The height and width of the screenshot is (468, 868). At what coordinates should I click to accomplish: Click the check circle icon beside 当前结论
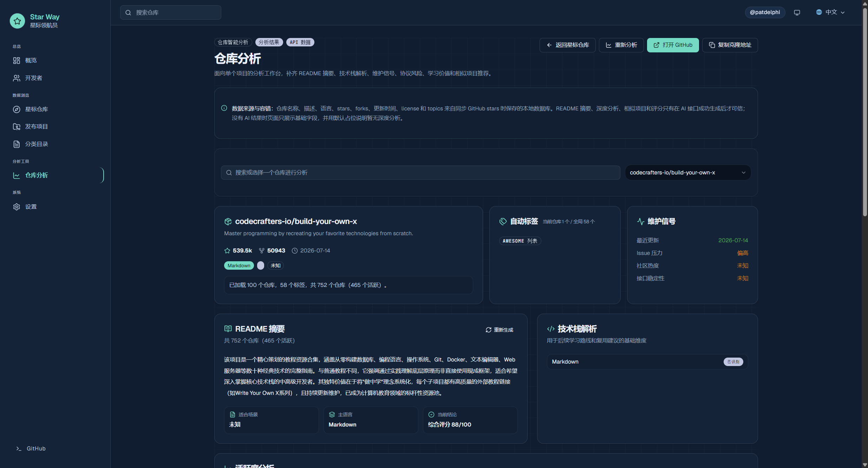tap(431, 415)
